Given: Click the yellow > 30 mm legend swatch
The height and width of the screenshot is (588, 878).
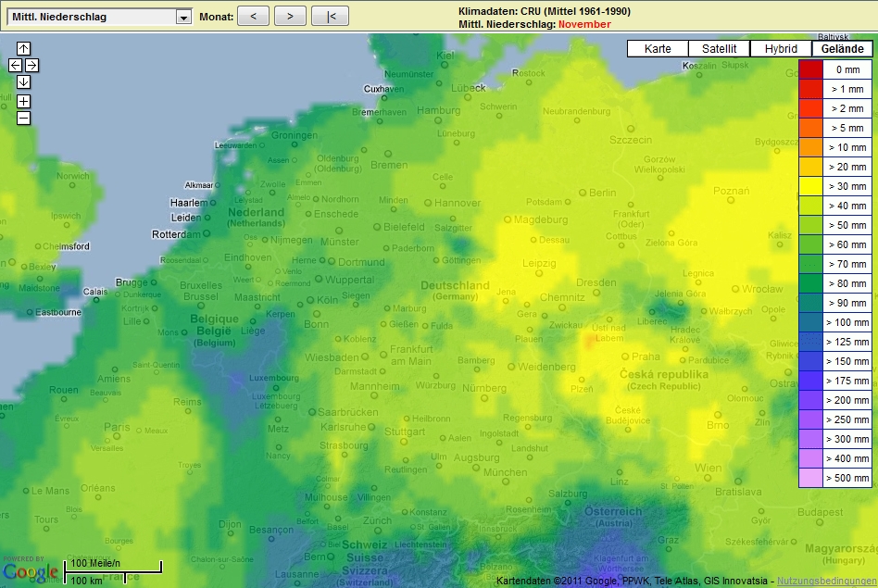Looking at the screenshot, I should tap(810, 186).
